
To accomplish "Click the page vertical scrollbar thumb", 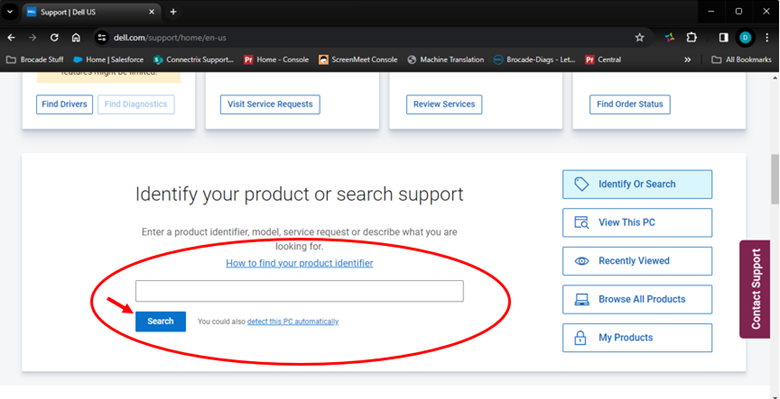I will 775,179.
